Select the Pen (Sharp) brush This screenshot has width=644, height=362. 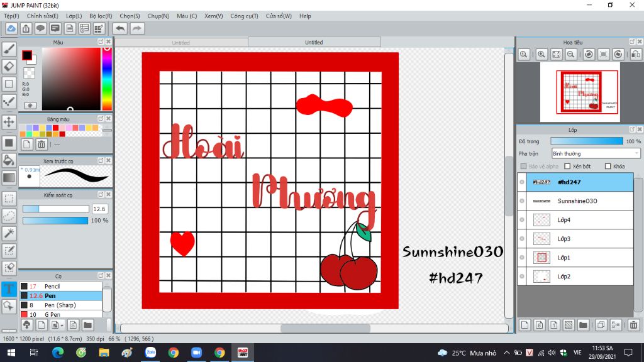61,305
